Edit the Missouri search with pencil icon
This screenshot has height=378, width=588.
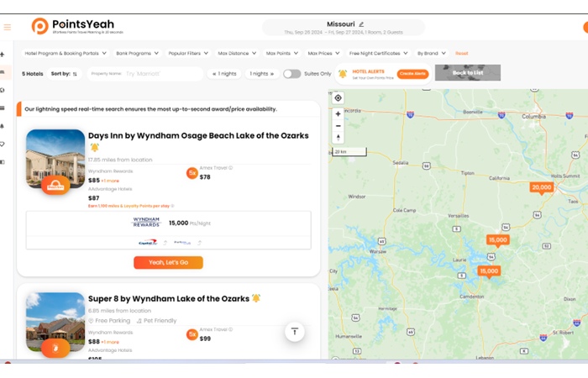click(x=361, y=24)
